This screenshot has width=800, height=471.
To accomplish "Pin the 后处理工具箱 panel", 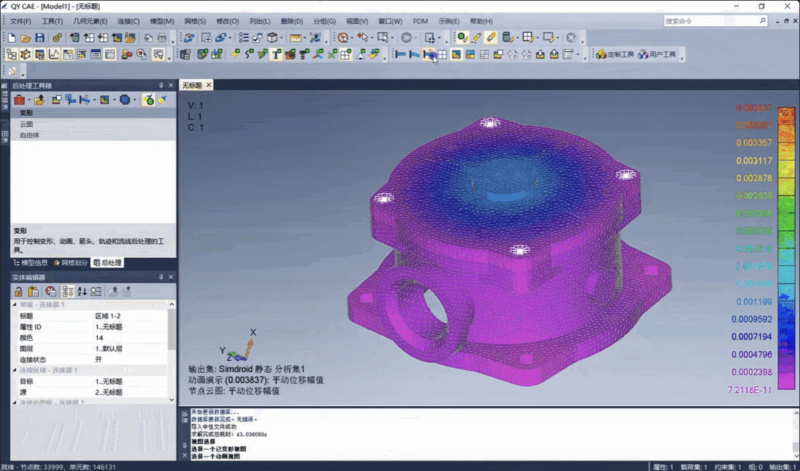I will pos(159,86).
